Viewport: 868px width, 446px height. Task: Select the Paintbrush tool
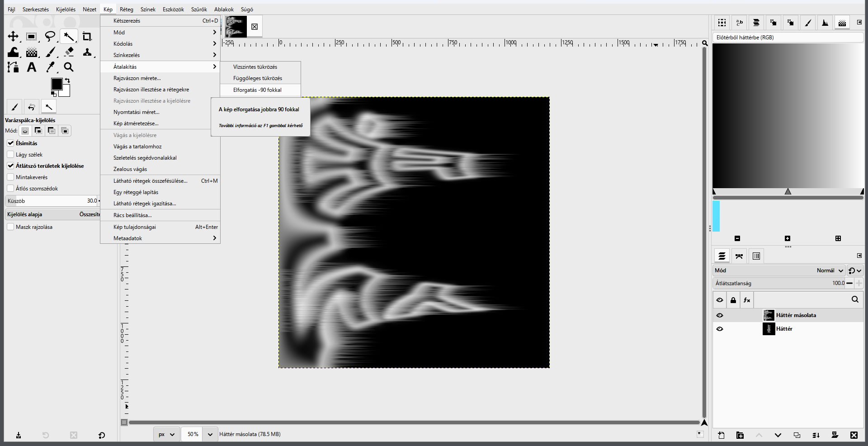point(50,52)
